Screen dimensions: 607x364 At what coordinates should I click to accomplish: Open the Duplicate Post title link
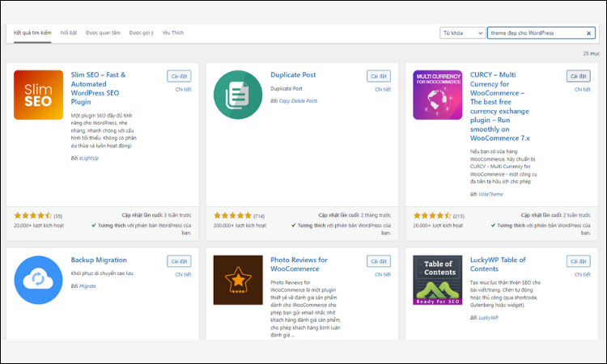pos(293,74)
